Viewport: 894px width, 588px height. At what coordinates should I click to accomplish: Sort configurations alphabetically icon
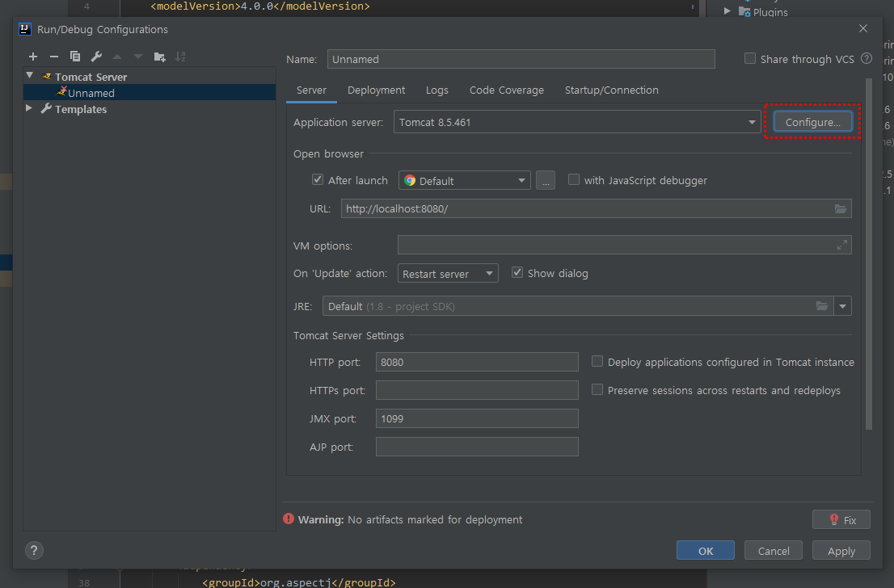pyautogui.click(x=180, y=57)
